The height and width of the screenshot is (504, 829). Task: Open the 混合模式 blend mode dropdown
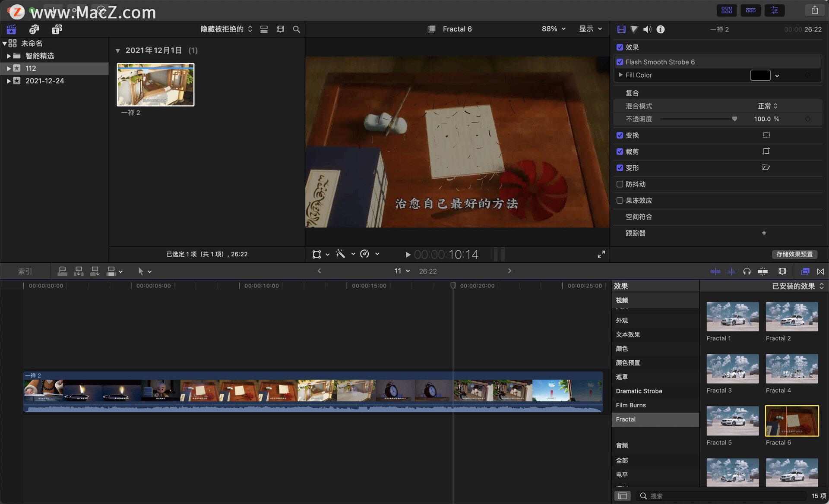pyautogui.click(x=767, y=106)
